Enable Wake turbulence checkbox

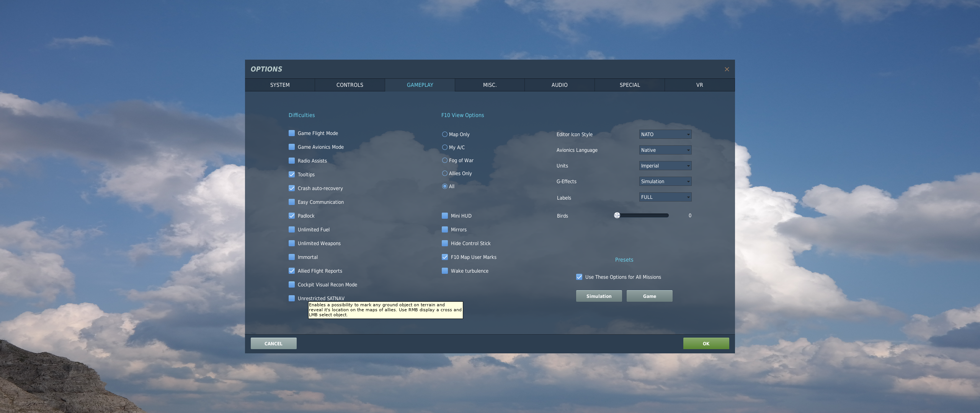[x=445, y=271]
